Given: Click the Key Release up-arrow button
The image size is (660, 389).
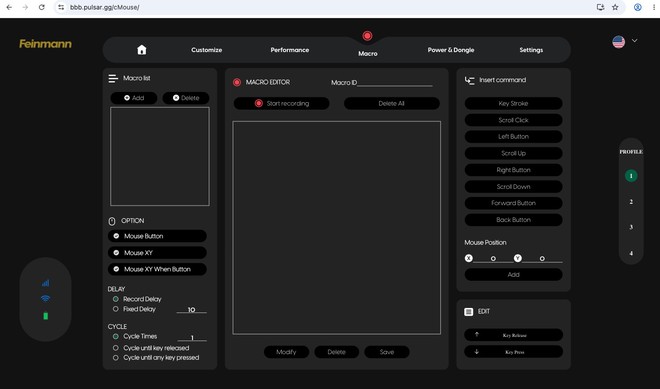Looking at the screenshot, I should coord(514,335).
